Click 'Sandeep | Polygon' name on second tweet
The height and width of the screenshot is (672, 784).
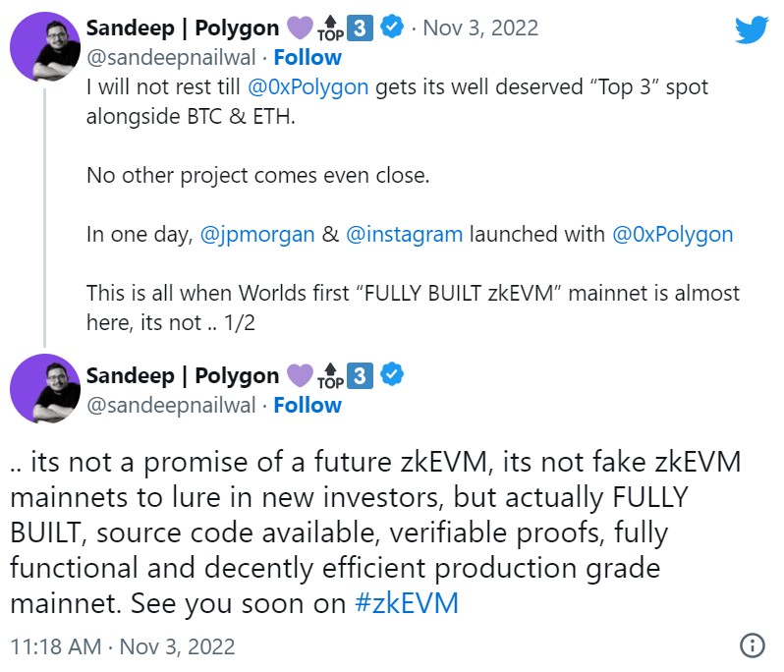(x=183, y=375)
